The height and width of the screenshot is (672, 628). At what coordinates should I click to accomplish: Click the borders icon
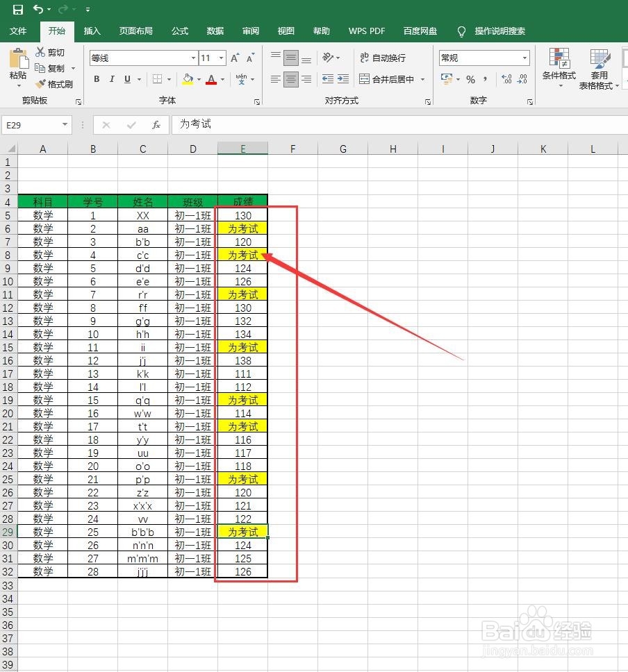click(158, 79)
